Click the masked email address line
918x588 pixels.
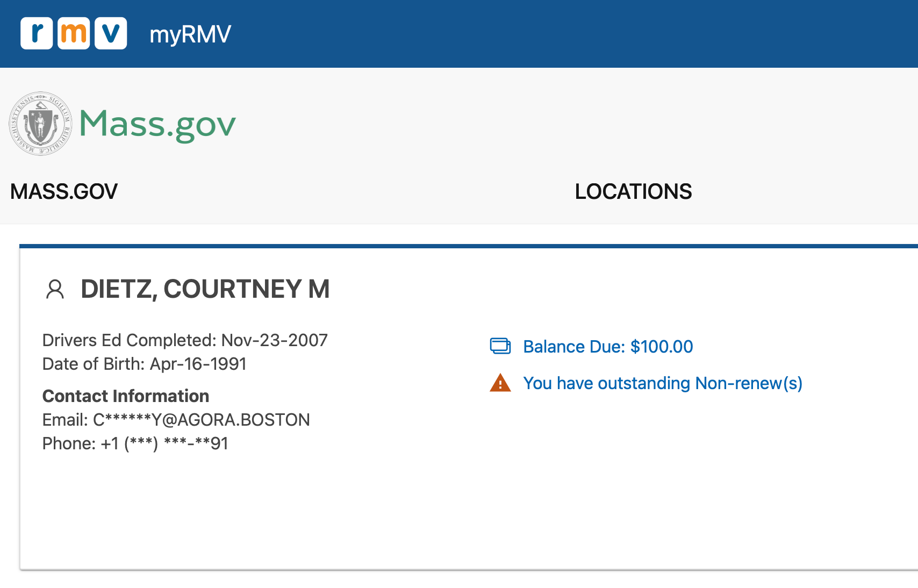point(176,420)
